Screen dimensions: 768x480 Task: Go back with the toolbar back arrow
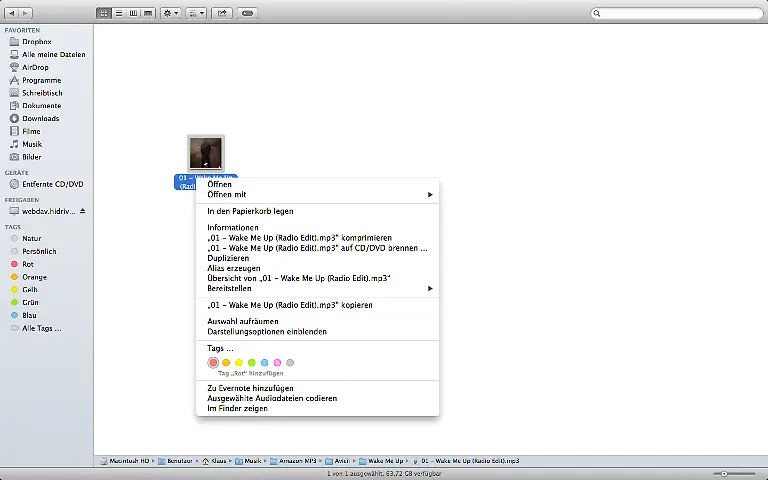[12, 13]
